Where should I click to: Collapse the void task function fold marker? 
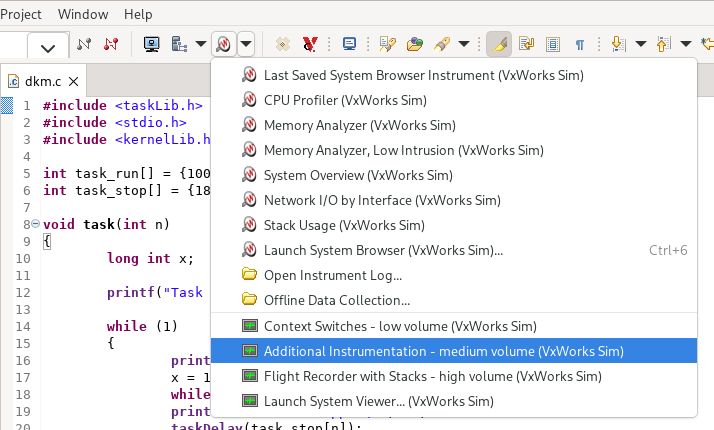tap(35, 223)
